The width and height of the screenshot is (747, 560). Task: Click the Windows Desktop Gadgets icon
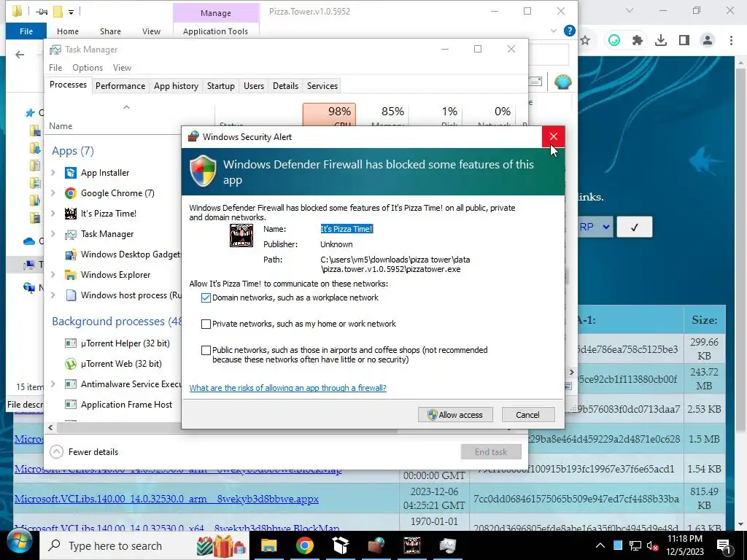pos(71,254)
